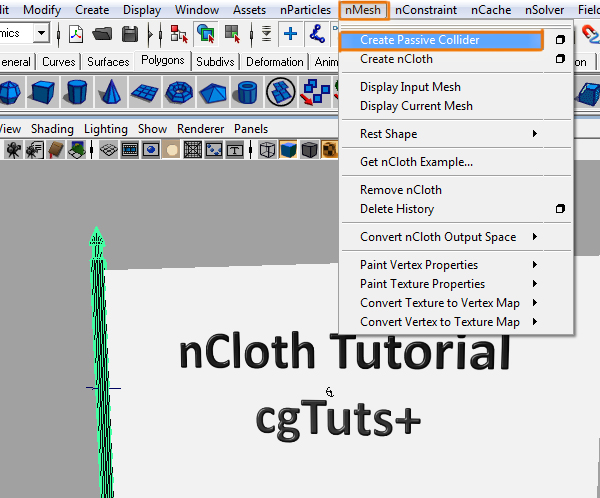The width and height of the screenshot is (600, 498).
Task: Create a new scene with the file icon
Action: [x=76, y=34]
